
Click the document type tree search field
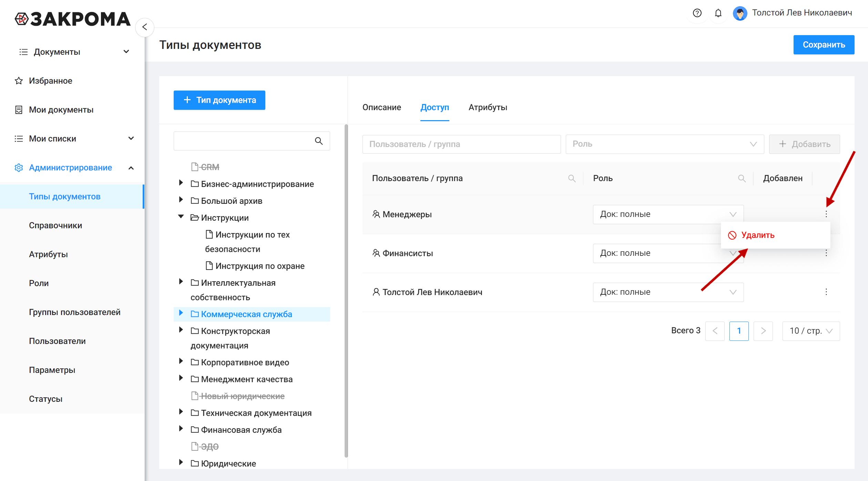(252, 141)
